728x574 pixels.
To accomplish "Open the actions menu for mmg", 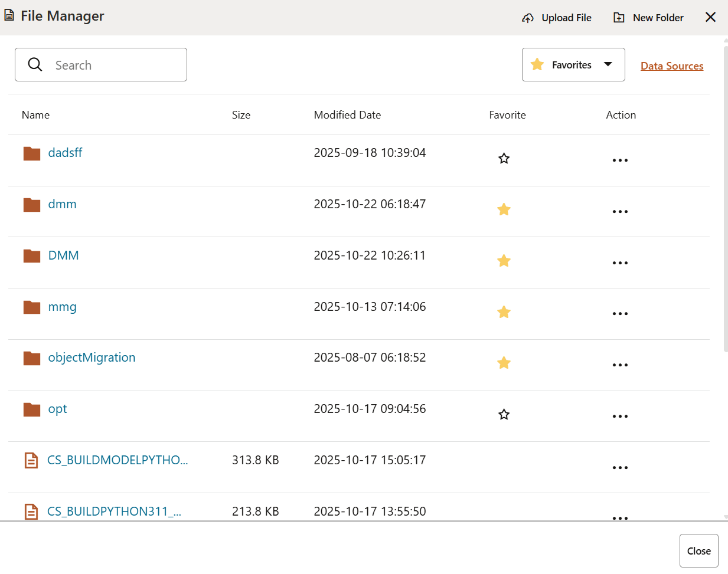I will pos(620,313).
